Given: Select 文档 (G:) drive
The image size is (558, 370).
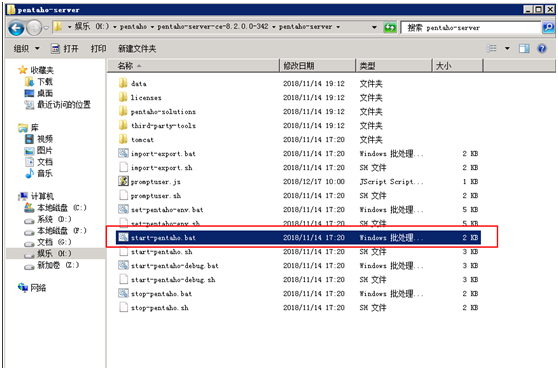Looking at the screenshot, I should click(x=48, y=242).
